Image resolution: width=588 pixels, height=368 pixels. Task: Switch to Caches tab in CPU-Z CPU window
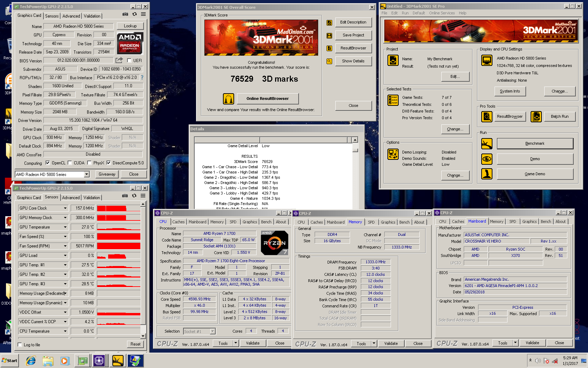tap(178, 222)
